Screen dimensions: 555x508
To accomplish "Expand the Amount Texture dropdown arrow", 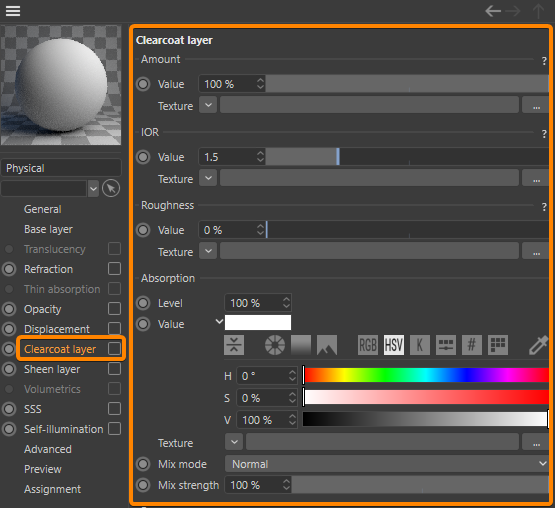I will (208, 105).
